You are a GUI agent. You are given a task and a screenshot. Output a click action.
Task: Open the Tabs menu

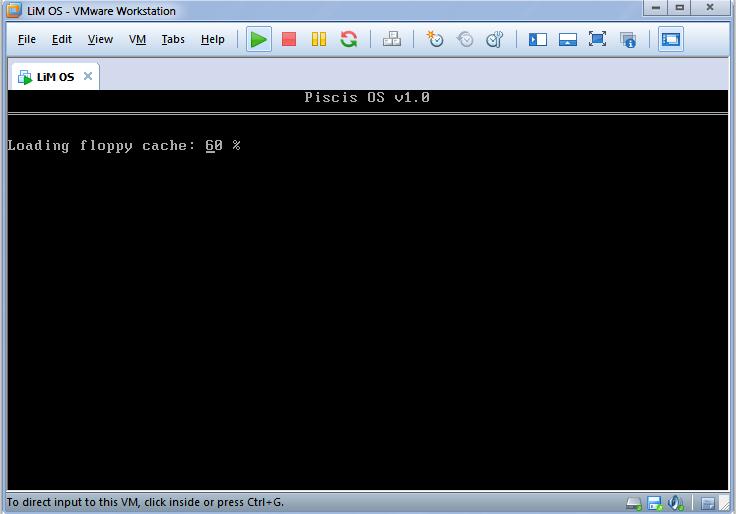[x=173, y=39]
